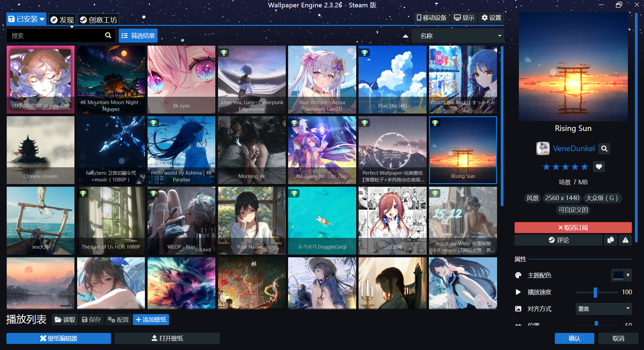Click the play icon beside 播放速度
This screenshot has width=644, height=350.
pyautogui.click(x=518, y=292)
